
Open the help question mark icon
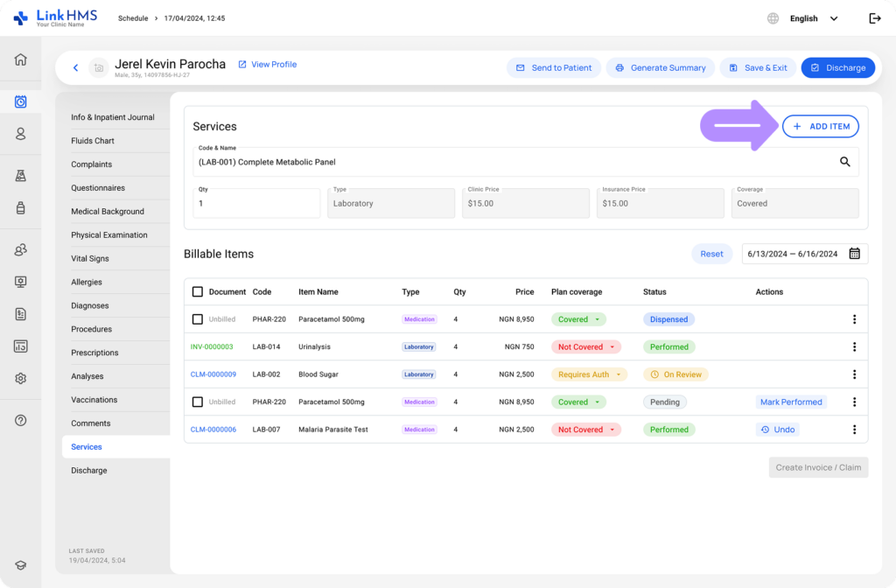pyautogui.click(x=21, y=421)
